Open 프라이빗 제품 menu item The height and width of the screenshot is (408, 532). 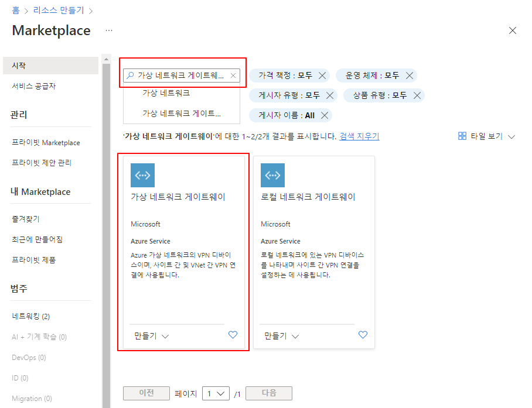33,260
